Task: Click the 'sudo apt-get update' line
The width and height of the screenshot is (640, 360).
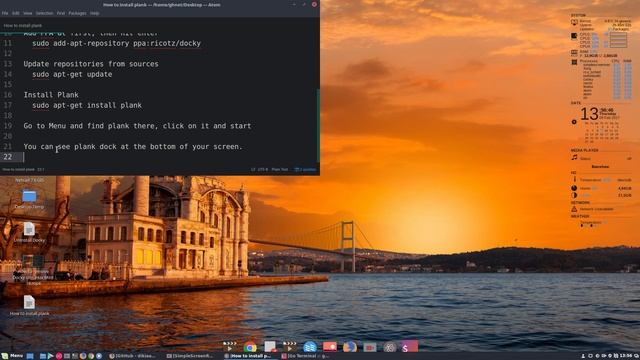Action: [x=72, y=74]
